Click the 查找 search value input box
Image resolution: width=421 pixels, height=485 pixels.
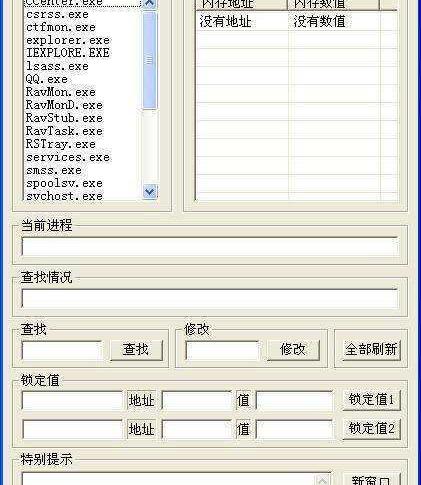coord(62,350)
